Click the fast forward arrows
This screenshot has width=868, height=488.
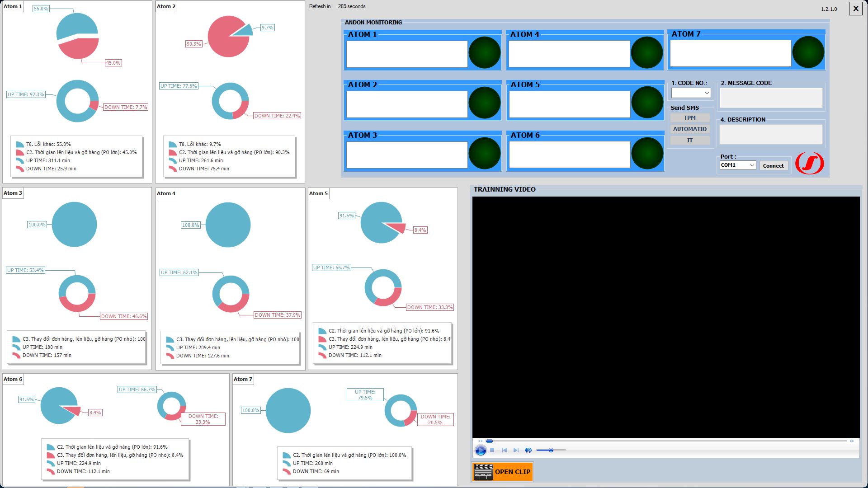click(x=852, y=441)
